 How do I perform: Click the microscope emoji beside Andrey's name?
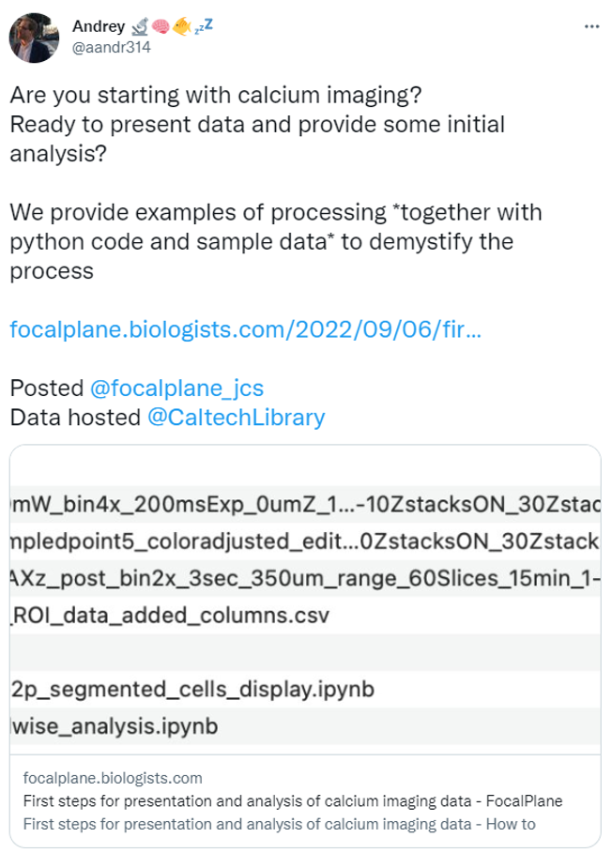click(x=140, y=26)
